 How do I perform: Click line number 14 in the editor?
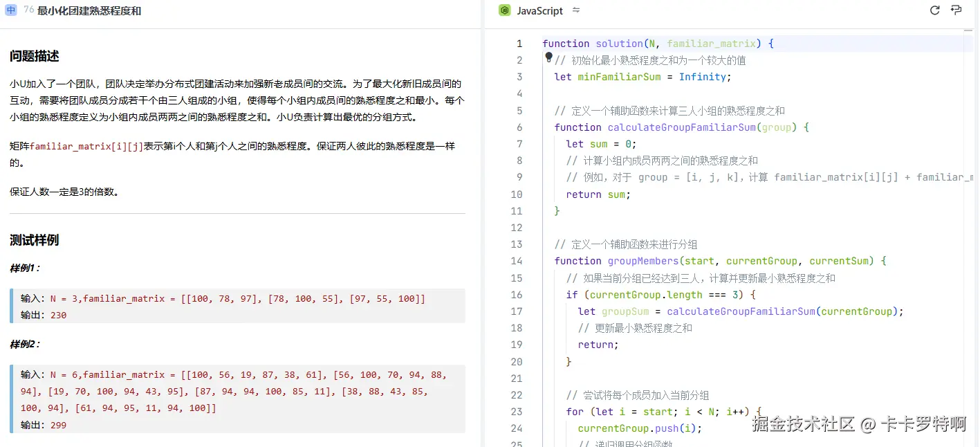(x=516, y=261)
